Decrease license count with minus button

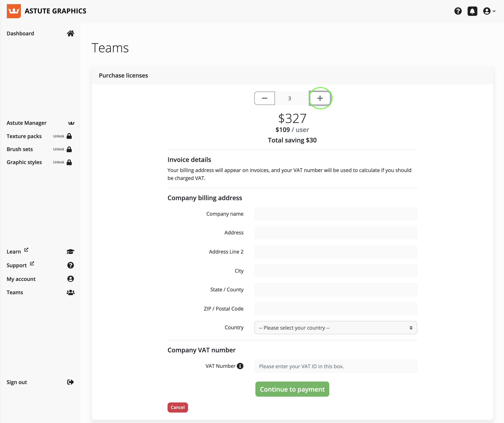tap(264, 98)
